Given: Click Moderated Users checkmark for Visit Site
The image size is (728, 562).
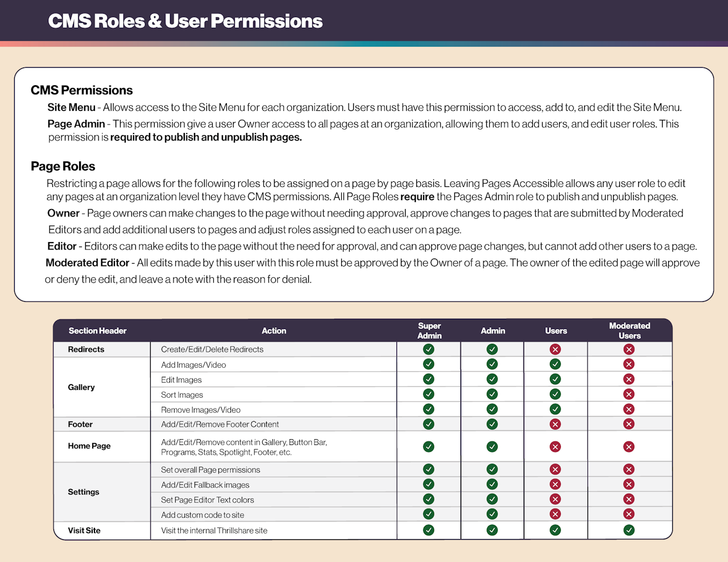Looking at the screenshot, I should 629,530.
